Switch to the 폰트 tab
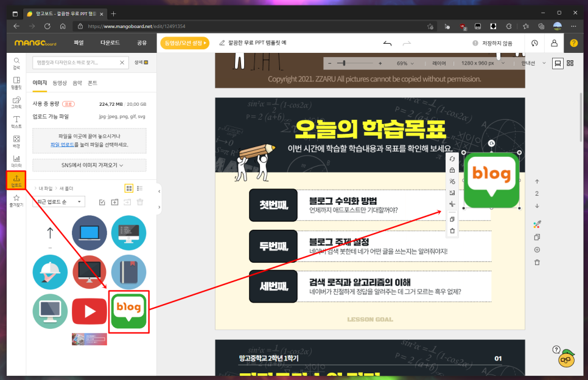 coord(93,83)
